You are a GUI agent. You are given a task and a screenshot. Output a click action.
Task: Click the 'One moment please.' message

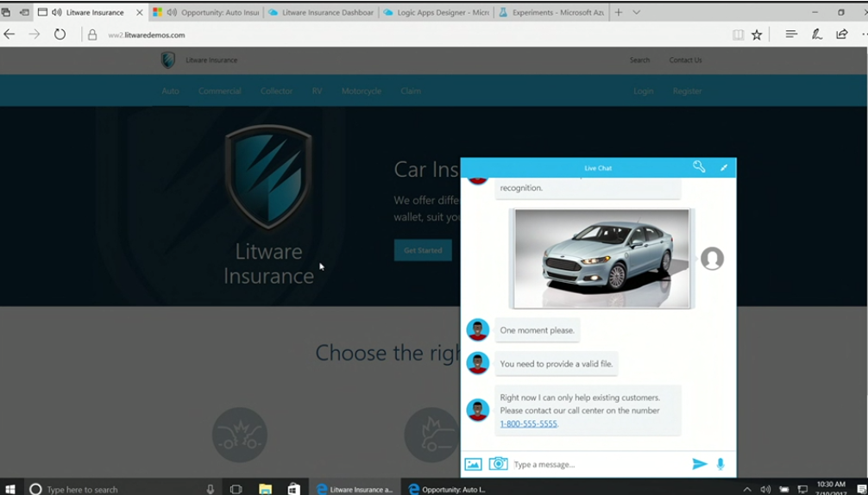pyautogui.click(x=537, y=330)
